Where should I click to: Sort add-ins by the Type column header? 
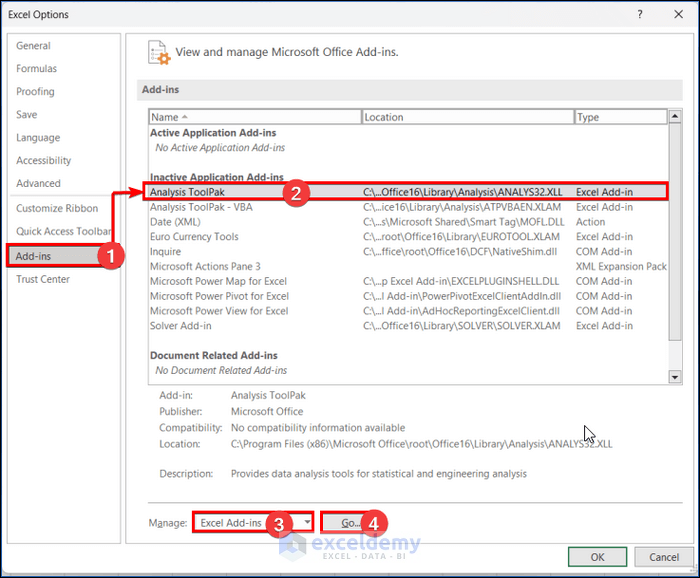(x=621, y=117)
